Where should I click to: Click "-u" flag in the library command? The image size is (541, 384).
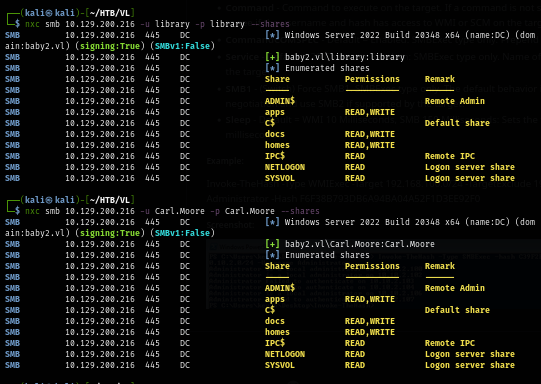pyautogui.click(x=145, y=24)
